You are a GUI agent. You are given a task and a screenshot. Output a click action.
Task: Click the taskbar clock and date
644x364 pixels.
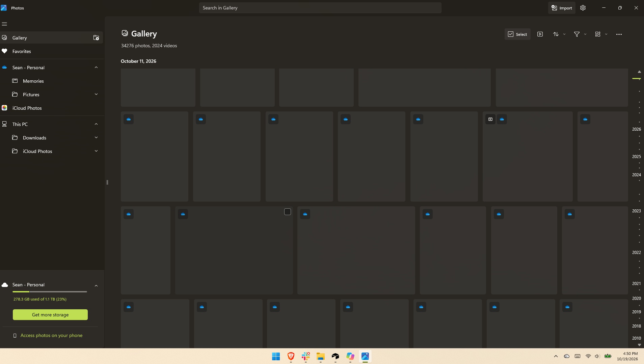pyautogui.click(x=627, y=356)
